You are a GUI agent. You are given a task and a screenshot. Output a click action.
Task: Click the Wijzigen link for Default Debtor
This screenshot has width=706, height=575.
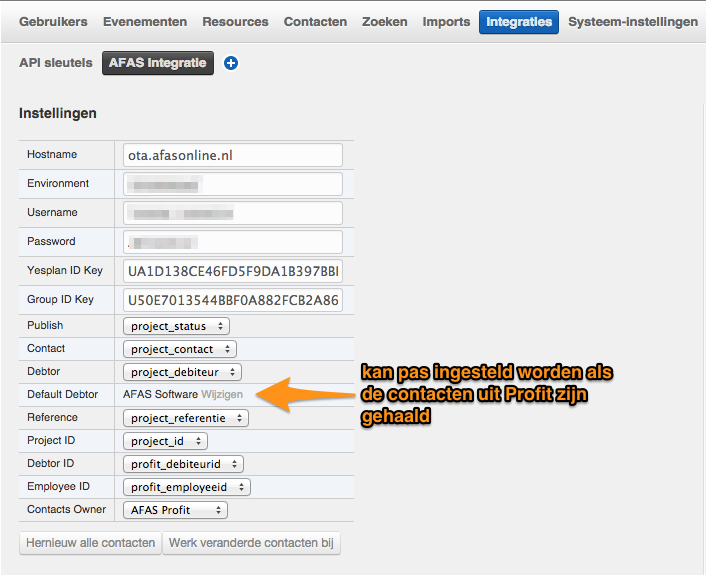coord(222,395)
